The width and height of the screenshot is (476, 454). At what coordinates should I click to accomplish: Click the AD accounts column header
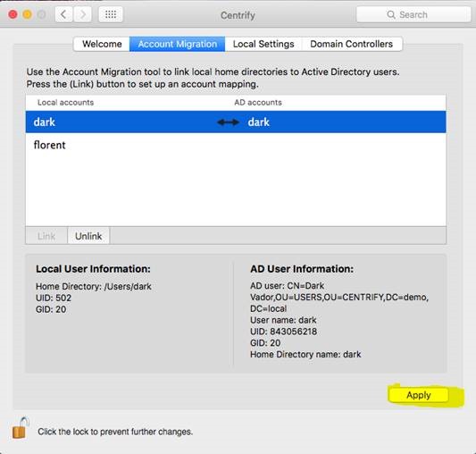click(x=258, y=103)
